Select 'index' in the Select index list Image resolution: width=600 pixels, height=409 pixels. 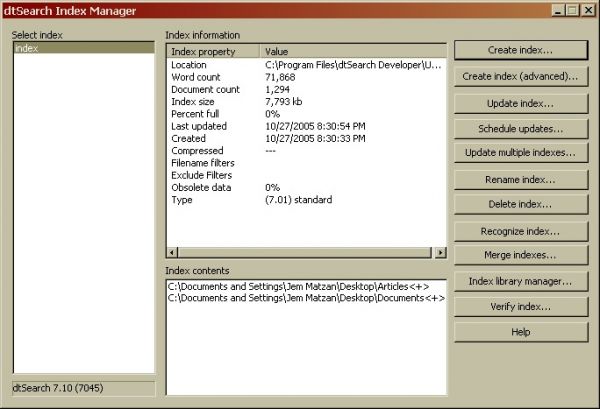tap(83, 48)
